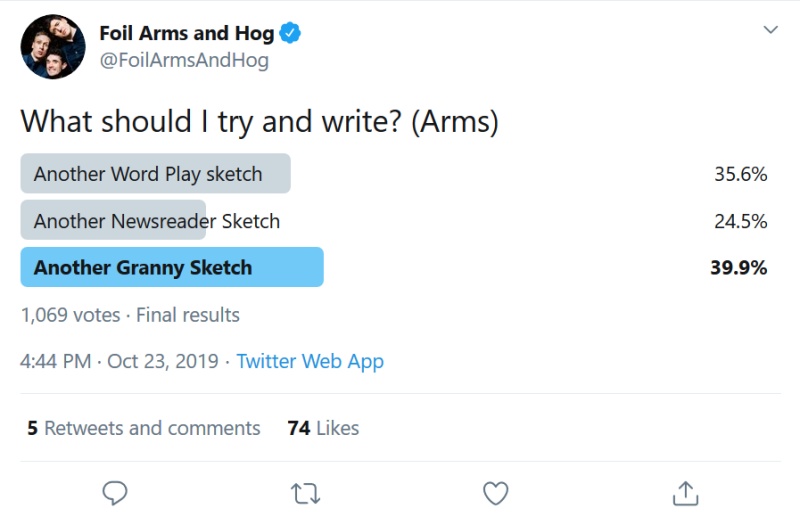View the 74 Likes list
The height and width of the screenshot is (525, 800).
coord(323,428)
